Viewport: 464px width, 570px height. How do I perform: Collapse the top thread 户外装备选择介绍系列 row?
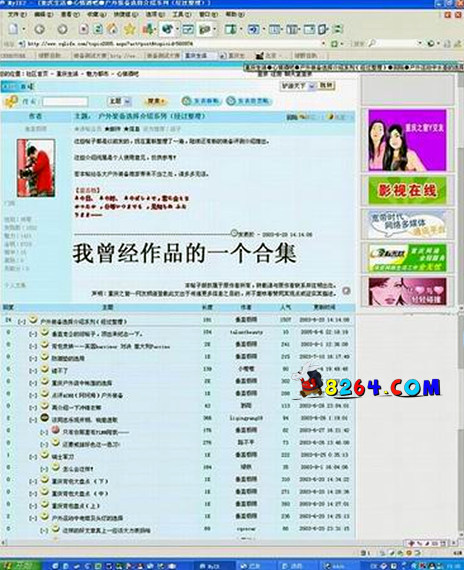pyautogui.click(x=22, y=322)
